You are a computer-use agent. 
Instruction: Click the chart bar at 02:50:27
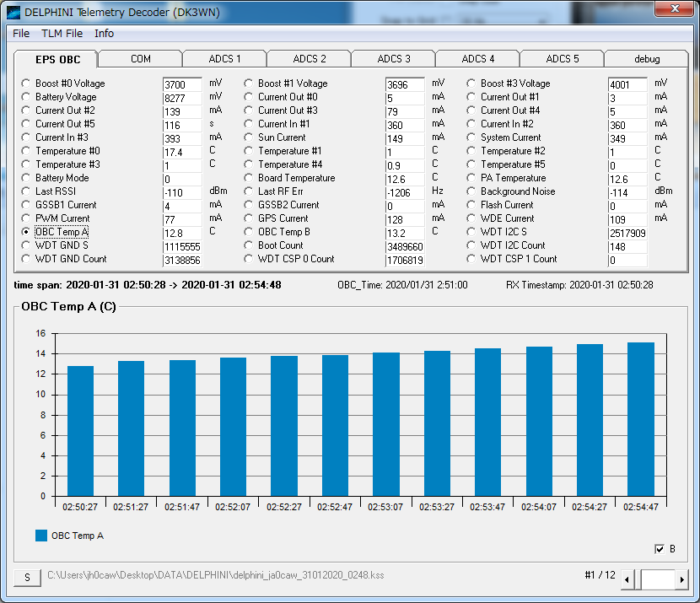coord(80,431)
